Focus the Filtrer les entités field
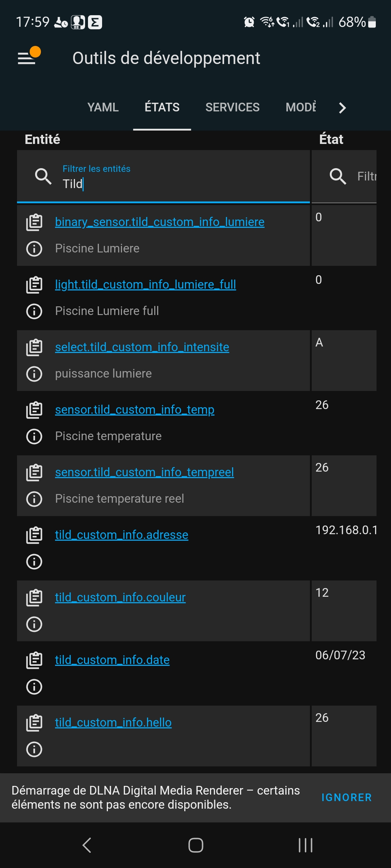The width and height of the screenshot is (391, 868). click(181, 177)
